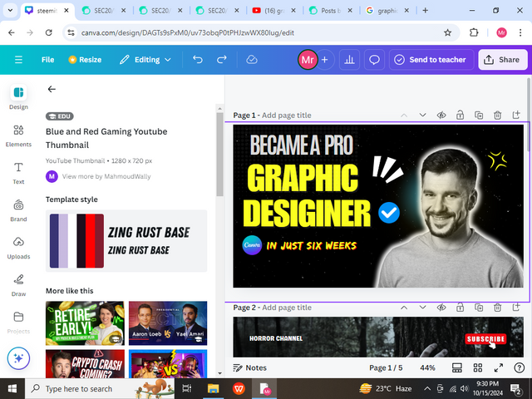Move Page 1 down with chevron
532x399 pixels.
click(x=422, y=115)
